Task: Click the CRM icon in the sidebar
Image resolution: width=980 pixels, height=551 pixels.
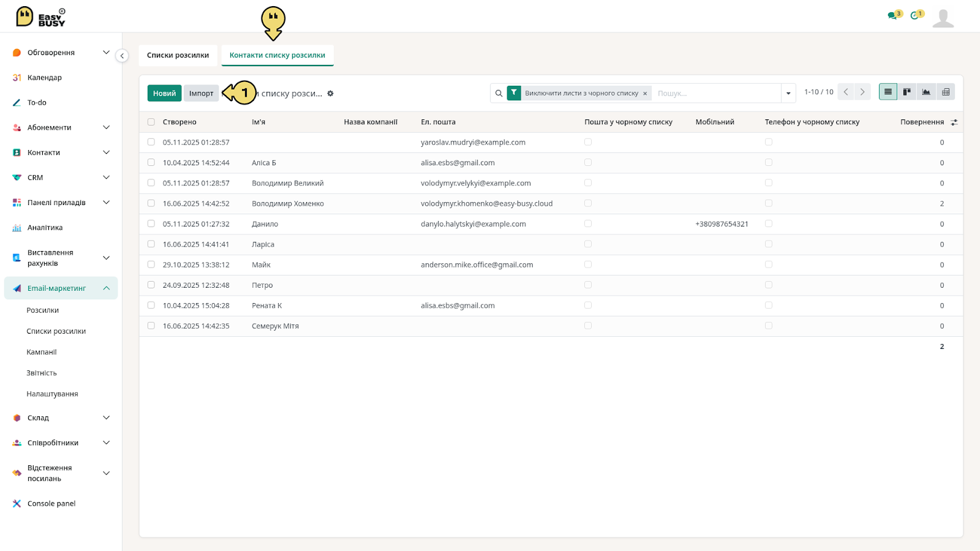Action: pos(17,178)
